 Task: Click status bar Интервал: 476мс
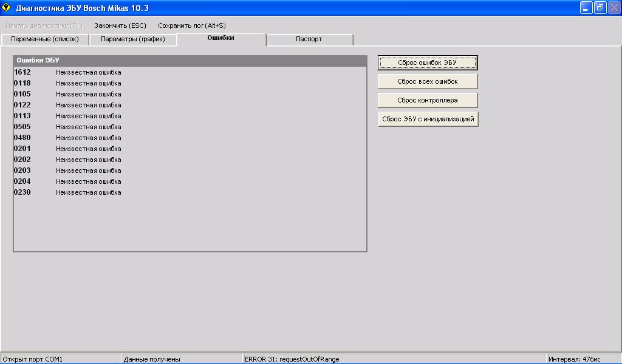(x=575, y=359)
